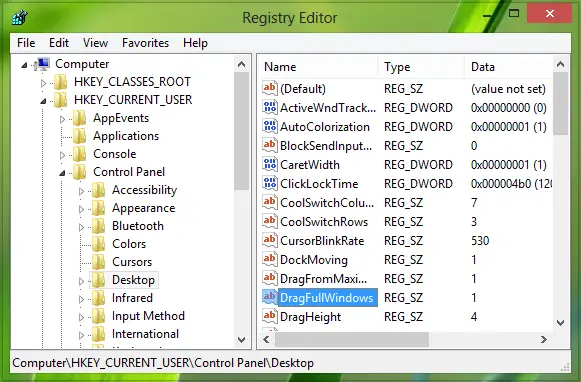
Task: Click the binary icon next to CaretWidth
Action: (270, 165)
